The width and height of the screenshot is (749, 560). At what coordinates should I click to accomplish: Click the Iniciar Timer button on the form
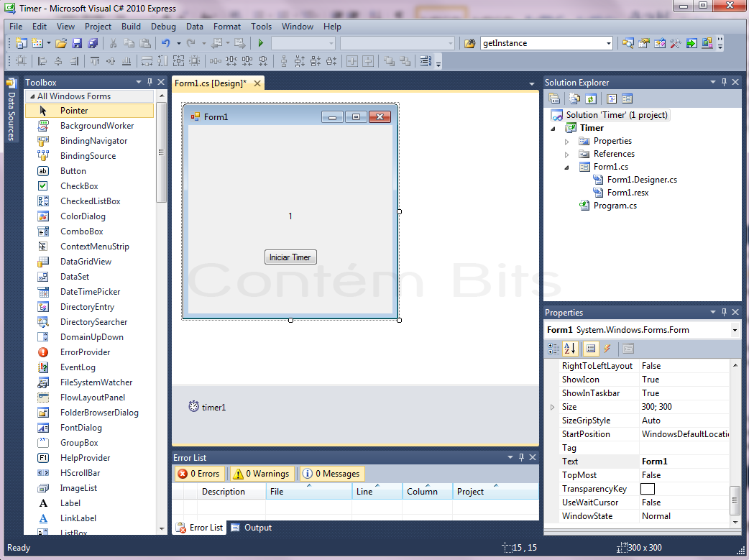[290, 257]
